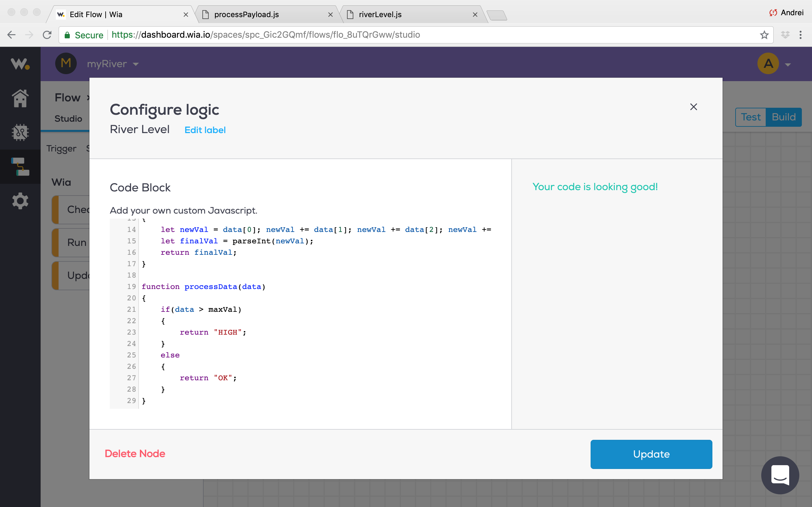Open Chrome three-dot menu
This screenshot has height=507, width=812.
(x=800, y=35)
